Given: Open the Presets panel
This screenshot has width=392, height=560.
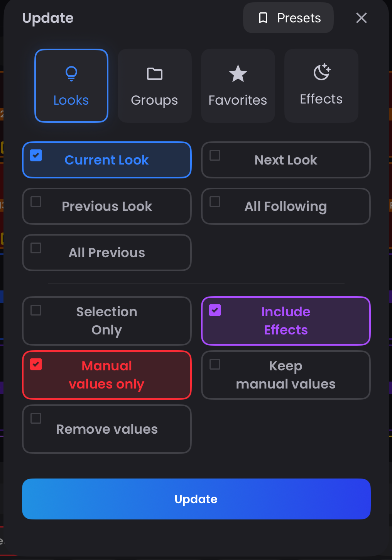Looking at the screenshot, I should [288, 18].
